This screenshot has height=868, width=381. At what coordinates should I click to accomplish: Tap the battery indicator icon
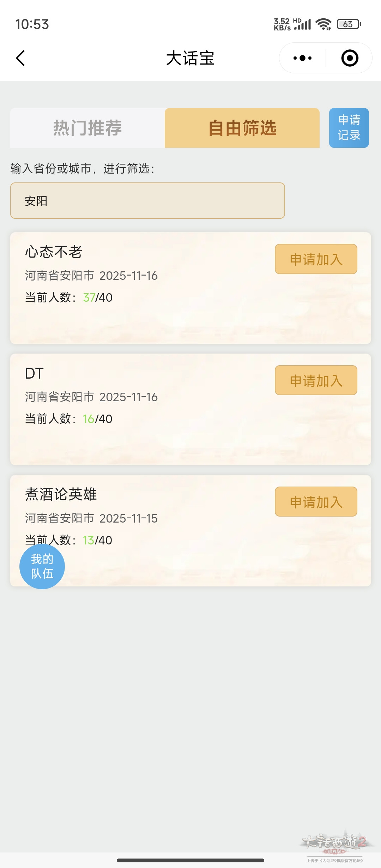[x=349, y=24]
